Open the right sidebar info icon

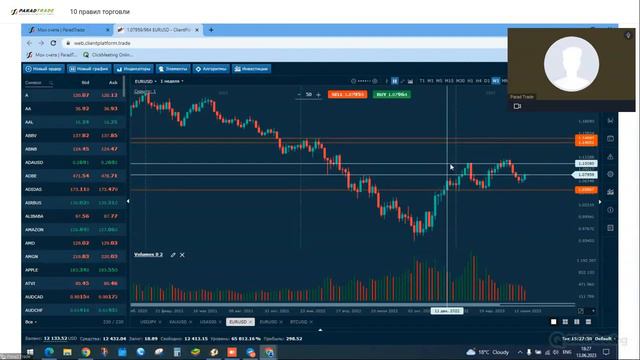pos(610,210)
